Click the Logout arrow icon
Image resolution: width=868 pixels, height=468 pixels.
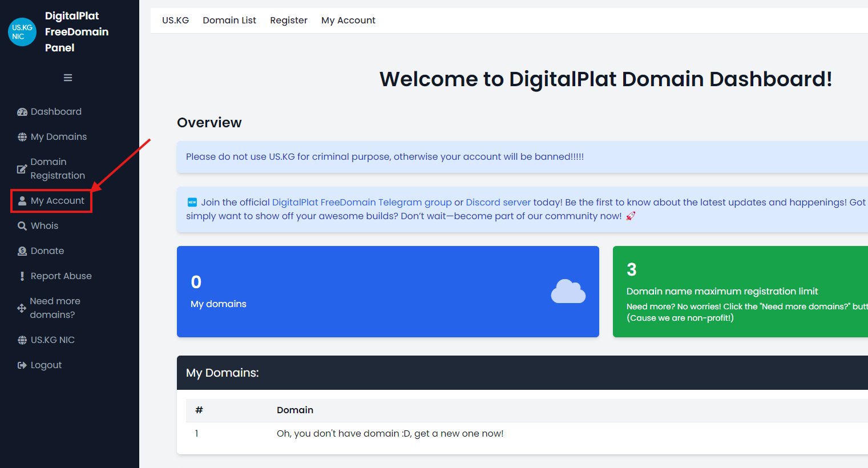pos(22,365)
